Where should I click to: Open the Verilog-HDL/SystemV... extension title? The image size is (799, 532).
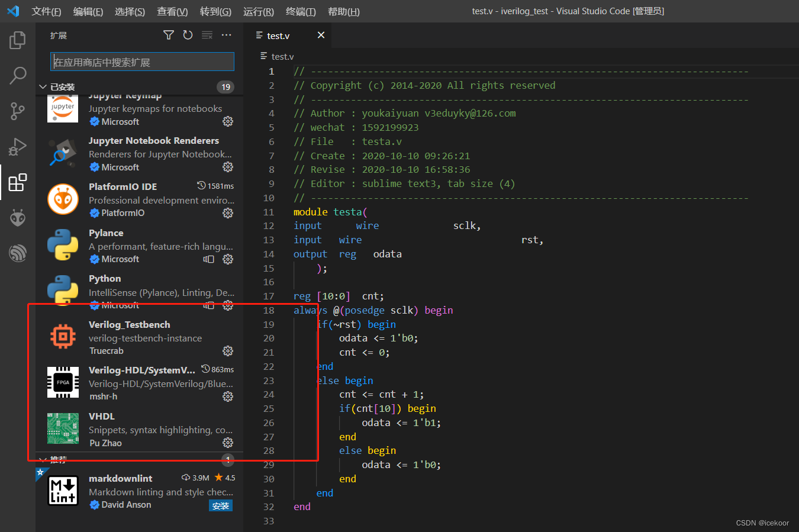pos(142,370)
